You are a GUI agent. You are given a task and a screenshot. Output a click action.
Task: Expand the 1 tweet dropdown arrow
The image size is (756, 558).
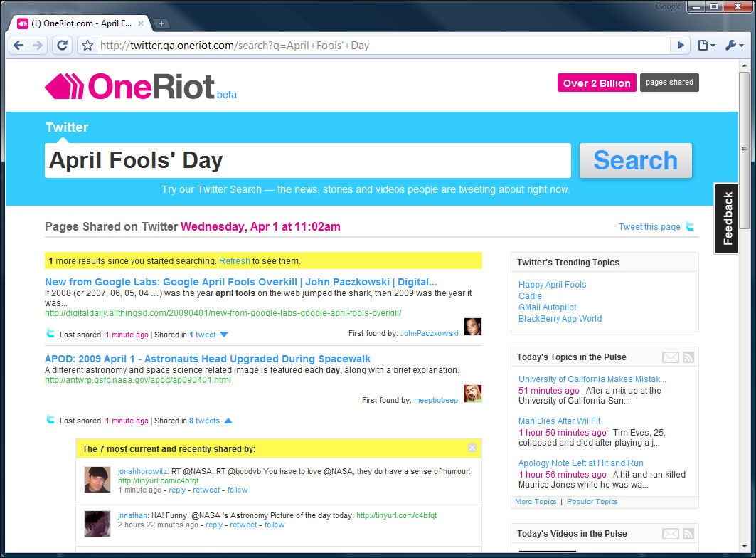pyautogui.click(x=224, y=335)
